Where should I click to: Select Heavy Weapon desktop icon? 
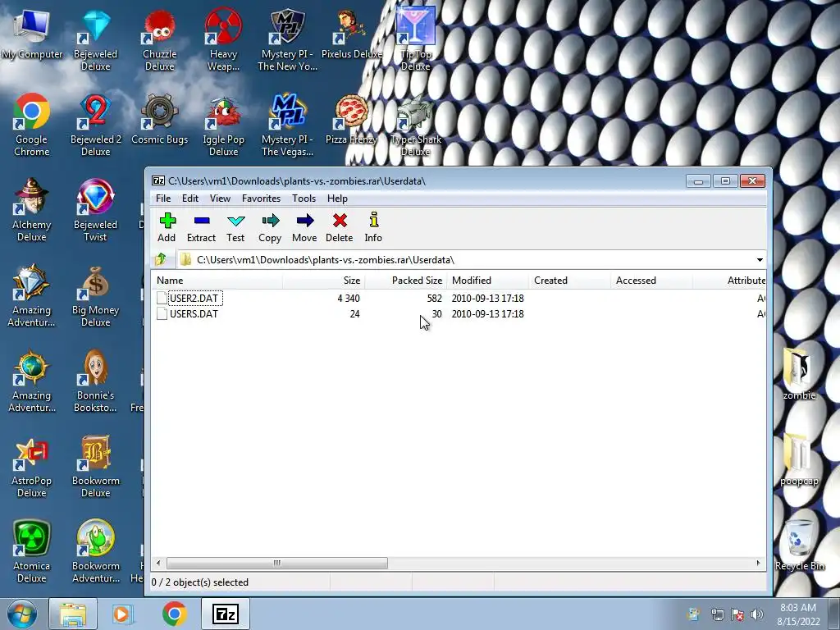223,41
